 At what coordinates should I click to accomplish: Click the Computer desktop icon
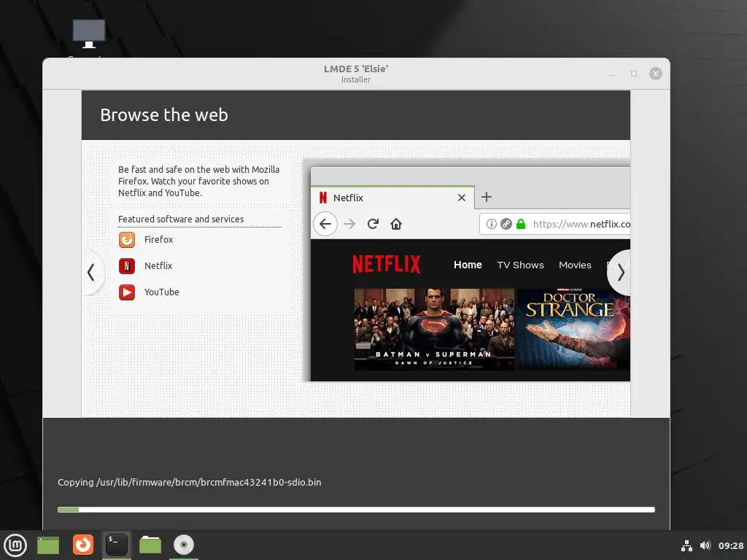point(88,34)
